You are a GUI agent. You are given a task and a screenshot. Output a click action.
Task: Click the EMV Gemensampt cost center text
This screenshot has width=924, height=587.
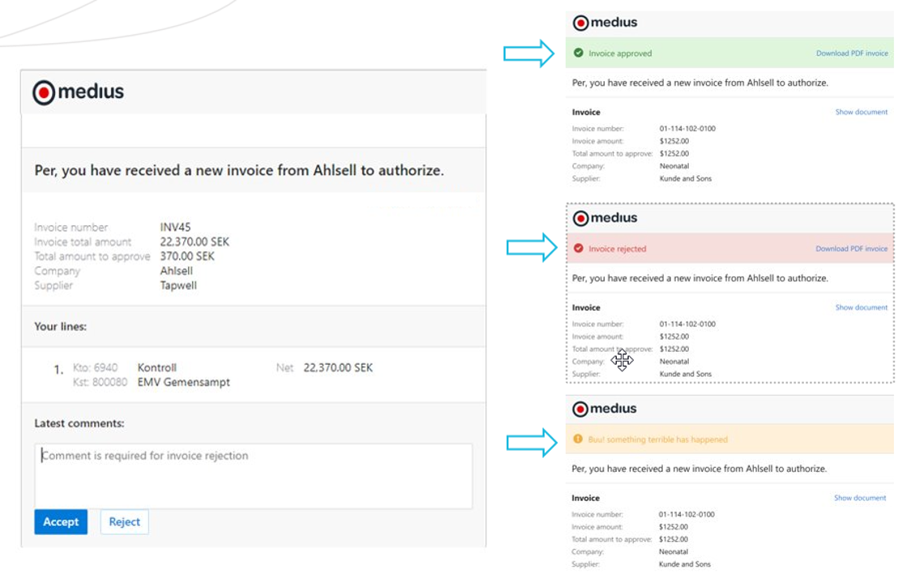point(183,383)
